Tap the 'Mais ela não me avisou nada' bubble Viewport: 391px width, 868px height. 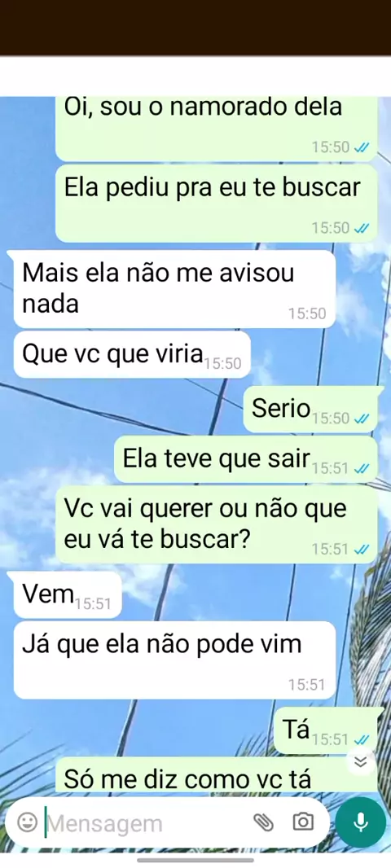tap(174, 289)
